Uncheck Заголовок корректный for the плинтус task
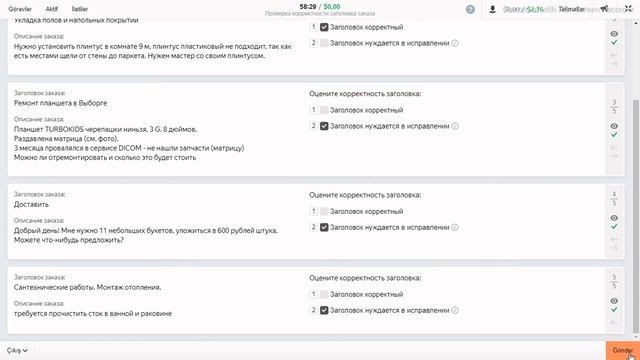The image size is (640, 360). (x=324, y=27)
